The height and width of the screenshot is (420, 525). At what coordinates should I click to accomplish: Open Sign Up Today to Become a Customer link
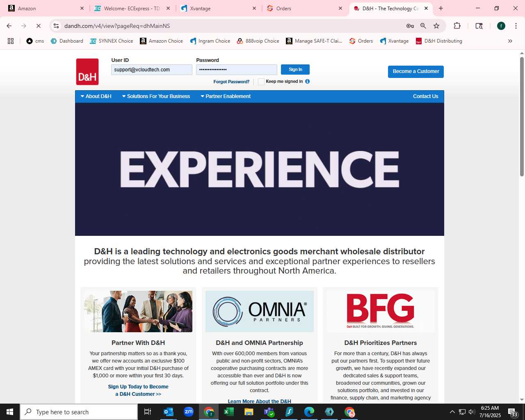click(138, 390)
